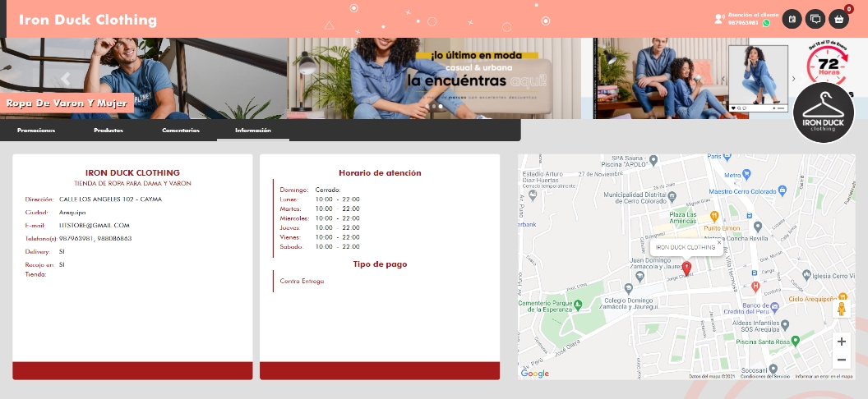The width and height of the screenshot is (868, 399).
Task: Click Condiciones del Servicio map link
Action: coord(764,376)
